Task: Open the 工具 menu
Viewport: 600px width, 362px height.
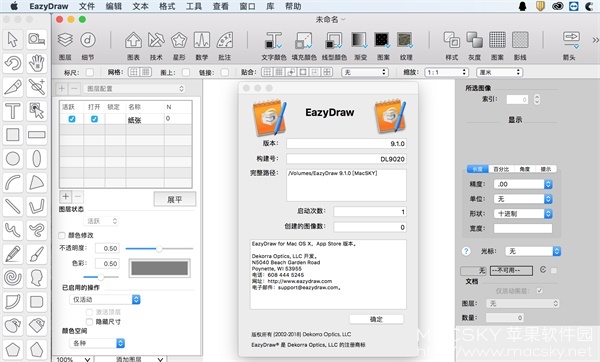Action: pos(194,7)
